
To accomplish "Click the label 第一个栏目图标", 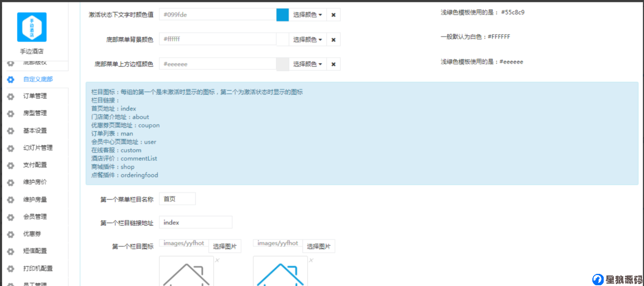I will [133, 246].
